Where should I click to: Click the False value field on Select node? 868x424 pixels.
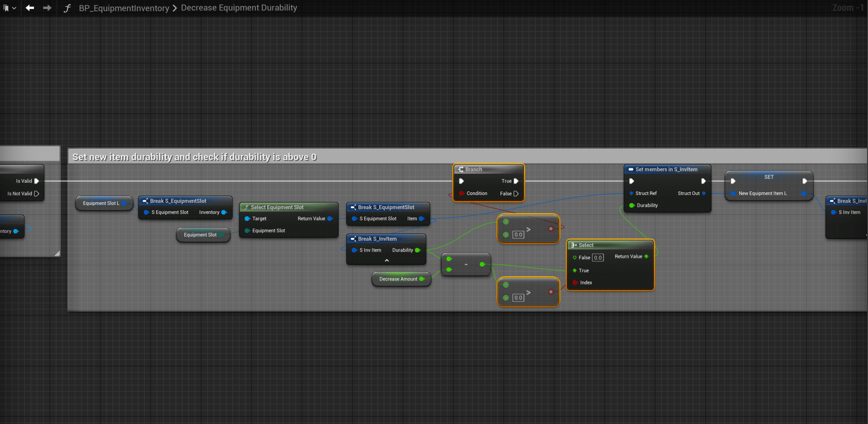tap(598, 258)
